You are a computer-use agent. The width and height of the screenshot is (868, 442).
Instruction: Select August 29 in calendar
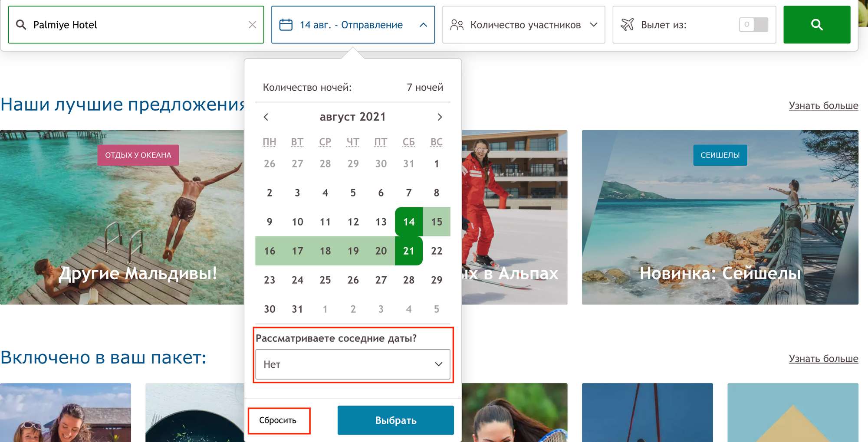tap(437, 280)
